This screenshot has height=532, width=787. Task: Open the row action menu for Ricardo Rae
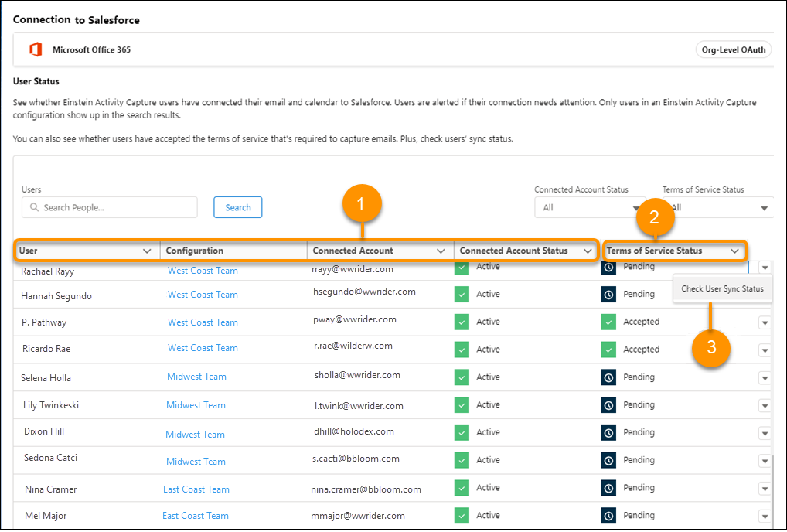pyautogui.click(x=765, y=350)
